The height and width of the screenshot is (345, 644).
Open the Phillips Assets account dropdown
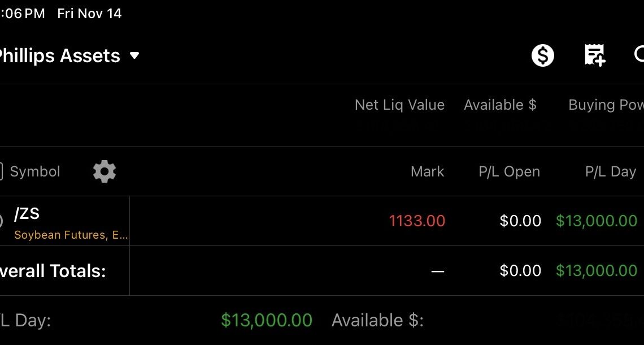coord(68,55)
